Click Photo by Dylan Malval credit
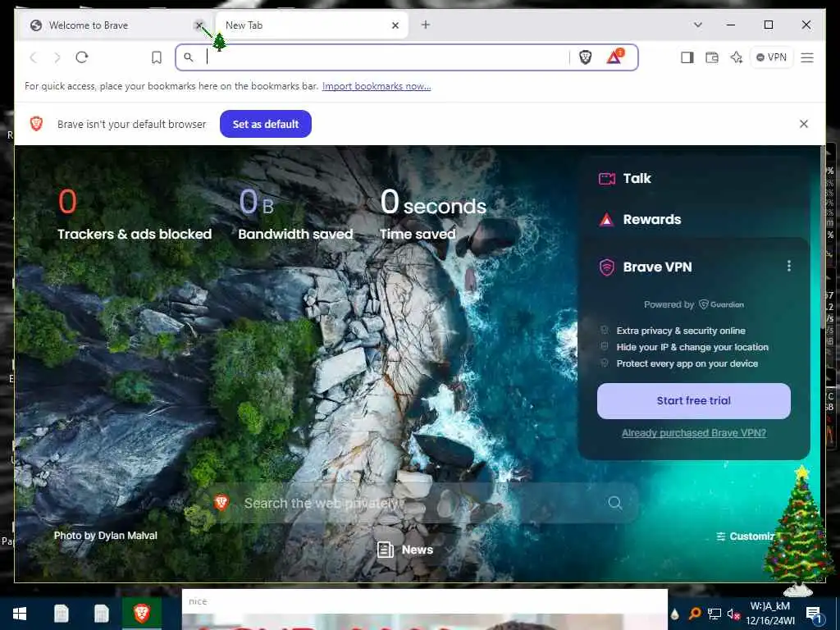This screenshot has height=630, width=840. (106, 536)
